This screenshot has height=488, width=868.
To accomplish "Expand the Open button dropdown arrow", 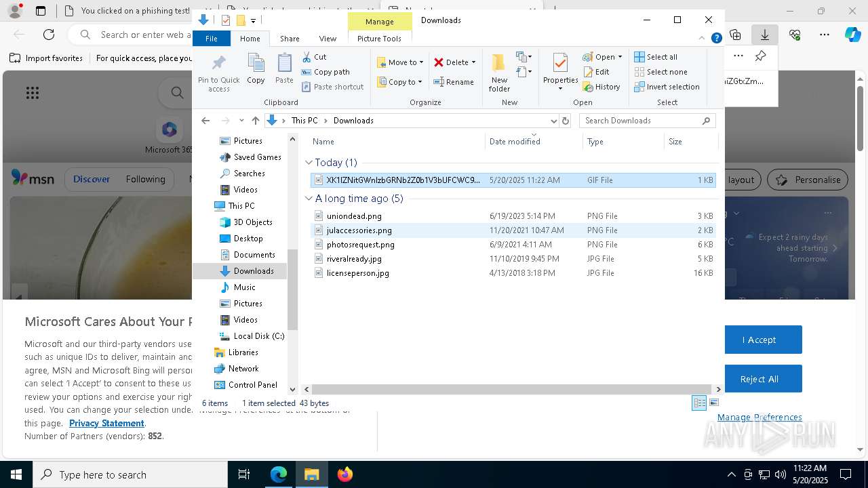I will [x=620, y=57].
